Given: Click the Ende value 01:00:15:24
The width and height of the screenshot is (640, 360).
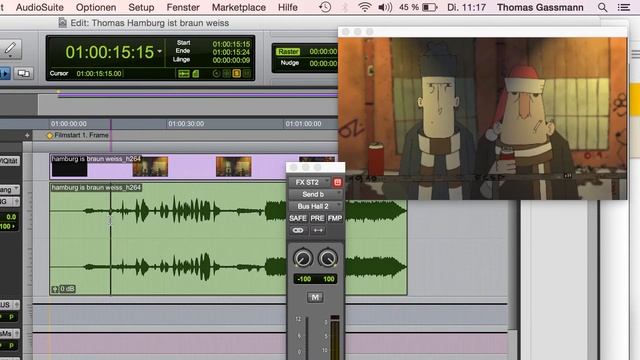Looking at the screenshot, I should coord(231,52).
